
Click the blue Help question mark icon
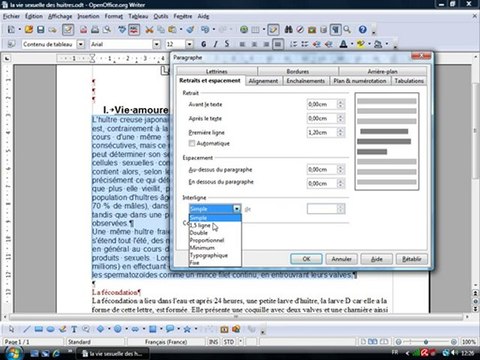(363, 29)
